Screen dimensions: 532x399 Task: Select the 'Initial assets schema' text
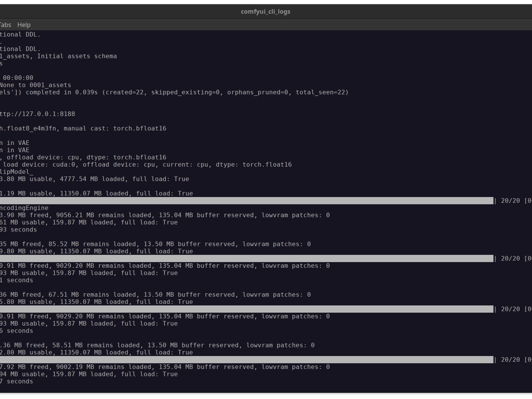pyautogui.click(x=77, y=56)
